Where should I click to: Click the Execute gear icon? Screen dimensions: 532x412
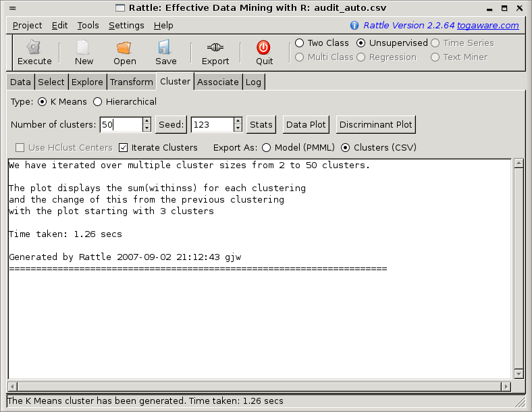tap(34, 47)
